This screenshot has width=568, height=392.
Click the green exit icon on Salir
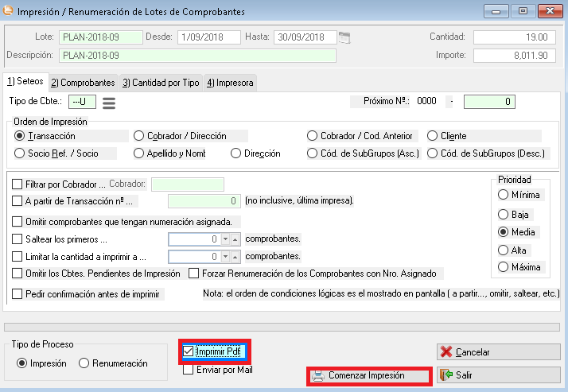[446, 375]
